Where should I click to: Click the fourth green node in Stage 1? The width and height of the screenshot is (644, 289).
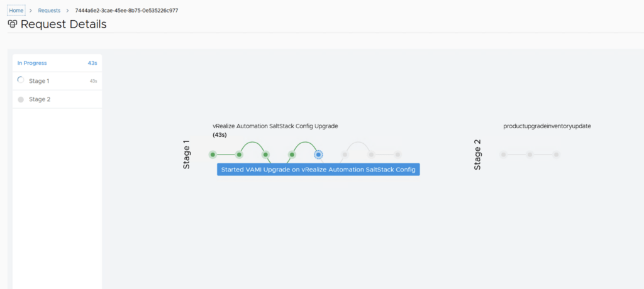point(292,155)
